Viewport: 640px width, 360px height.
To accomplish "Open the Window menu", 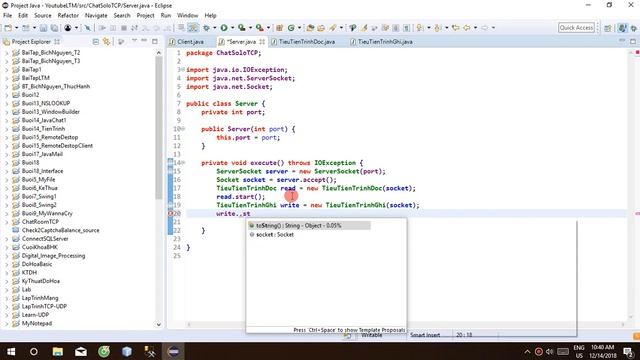I will click(187, 16).
